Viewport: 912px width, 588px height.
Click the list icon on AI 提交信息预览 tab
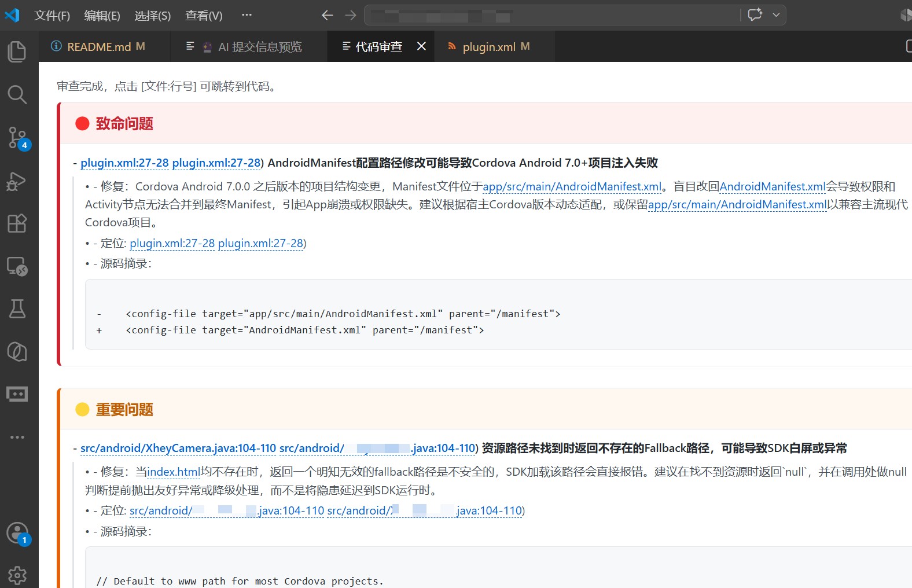[190, 46]
